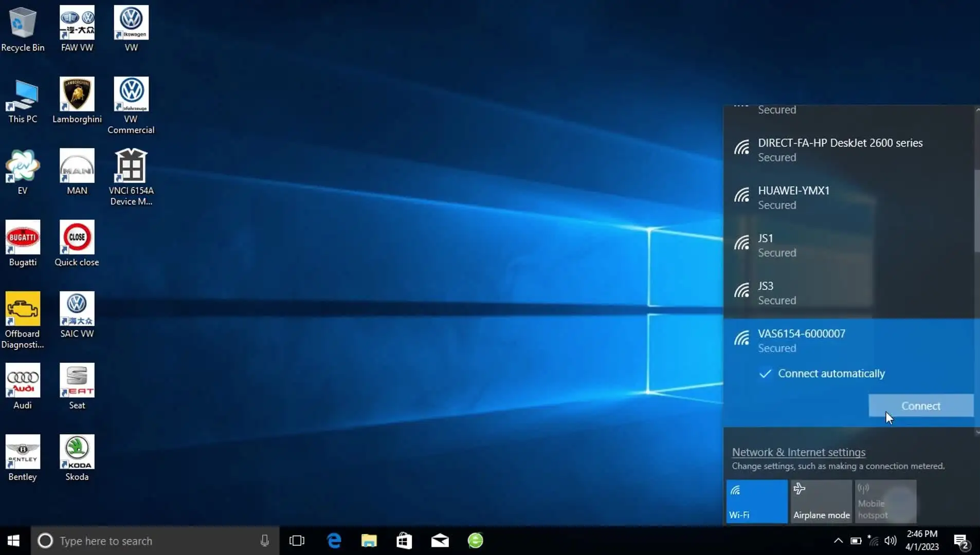Open the Action Center notifications
Screen dimensions: 980x555
point(961,541)
